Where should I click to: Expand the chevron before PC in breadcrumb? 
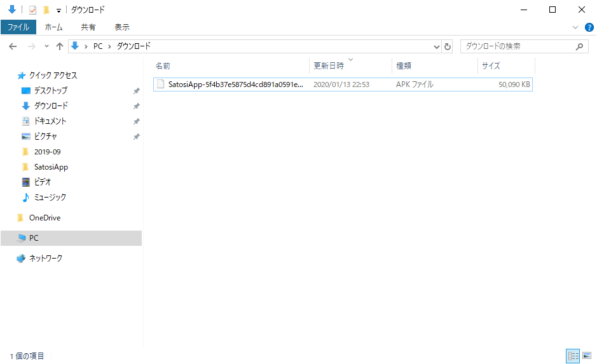(86, 46)
